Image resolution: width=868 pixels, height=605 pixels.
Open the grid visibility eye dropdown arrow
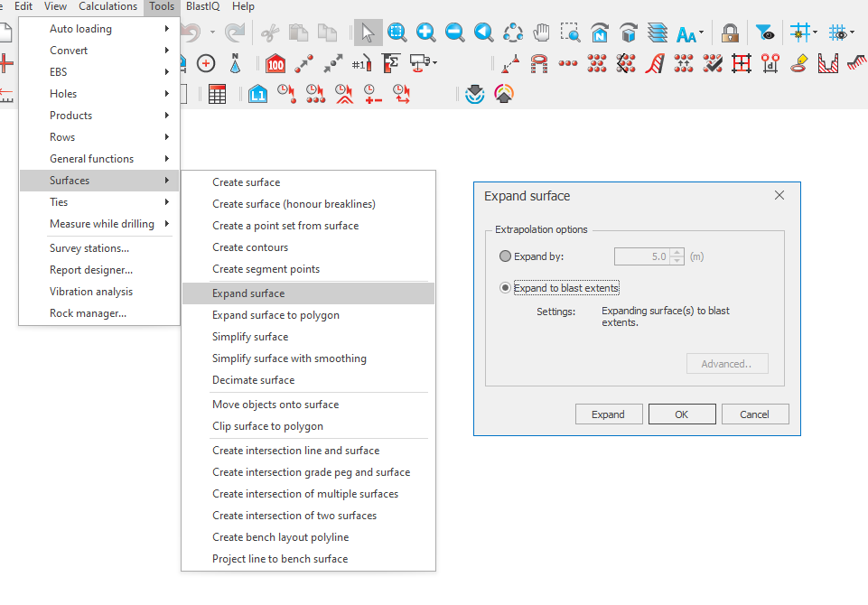(852, 33)
